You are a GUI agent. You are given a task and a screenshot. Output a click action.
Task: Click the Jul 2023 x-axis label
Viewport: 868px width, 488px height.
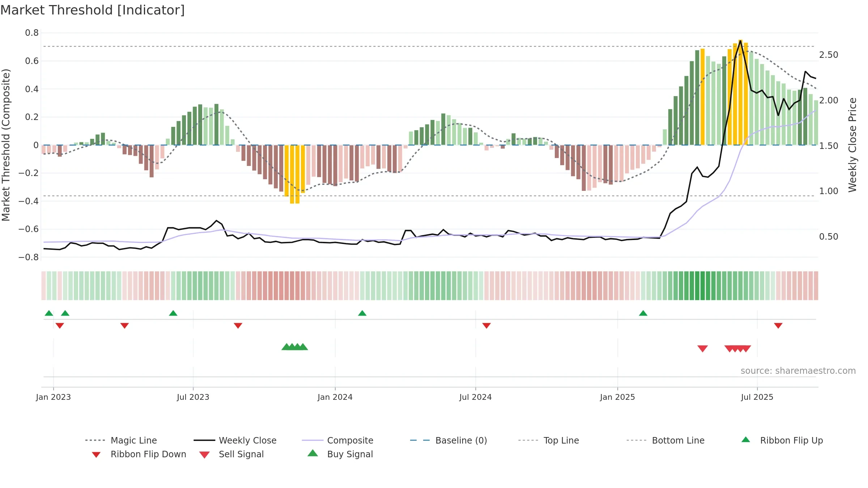193,397
